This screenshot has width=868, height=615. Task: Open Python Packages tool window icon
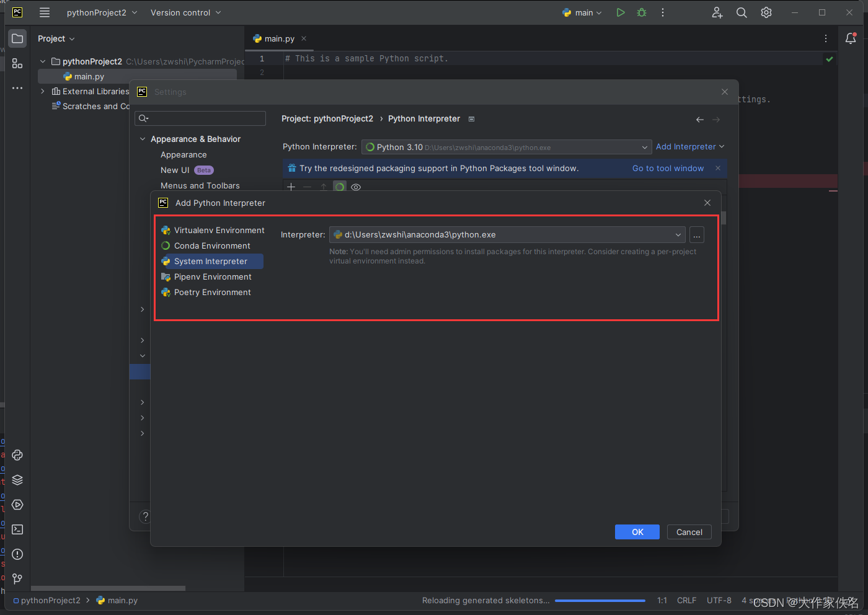(17, 480)
